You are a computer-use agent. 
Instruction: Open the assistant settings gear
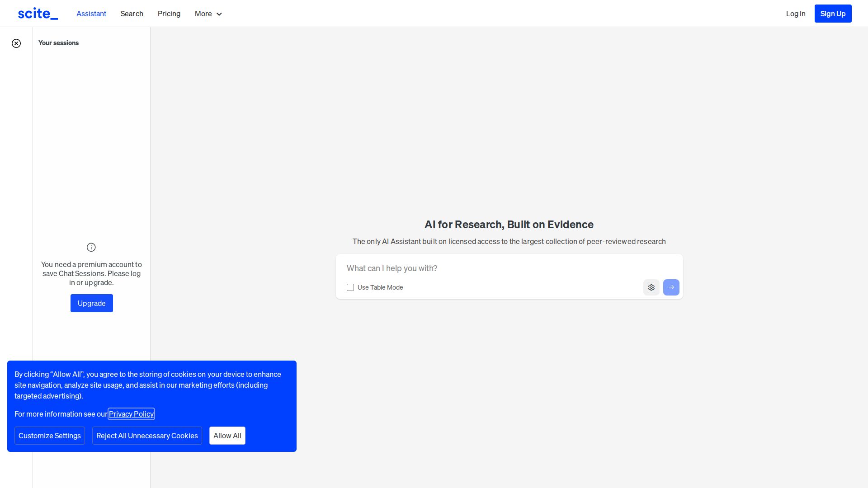coord(651,287)
